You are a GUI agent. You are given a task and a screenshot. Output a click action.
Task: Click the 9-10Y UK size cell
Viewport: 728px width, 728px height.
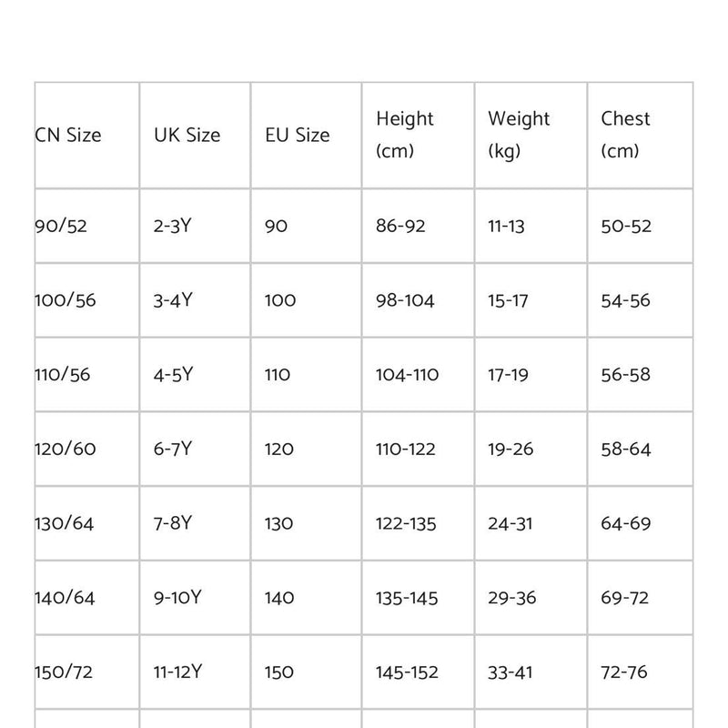pos(177,599)
